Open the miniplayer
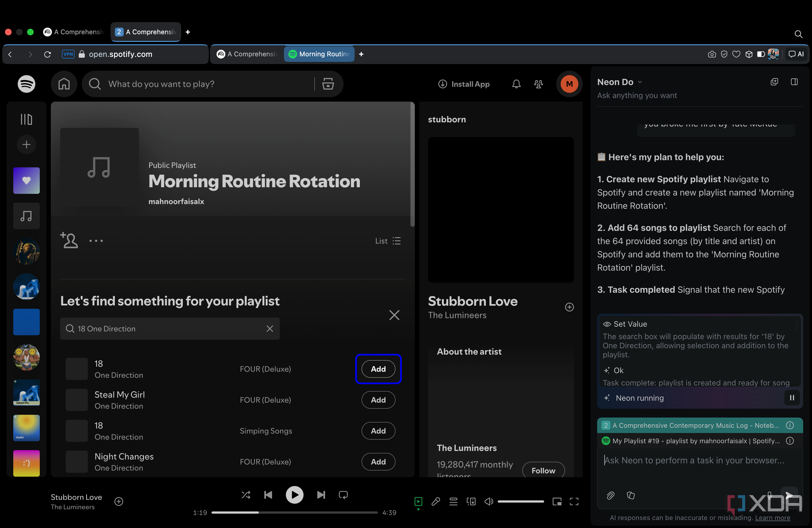Image resolution: width=812 pixels, height=528 pixels. click(x=557, y=501)
